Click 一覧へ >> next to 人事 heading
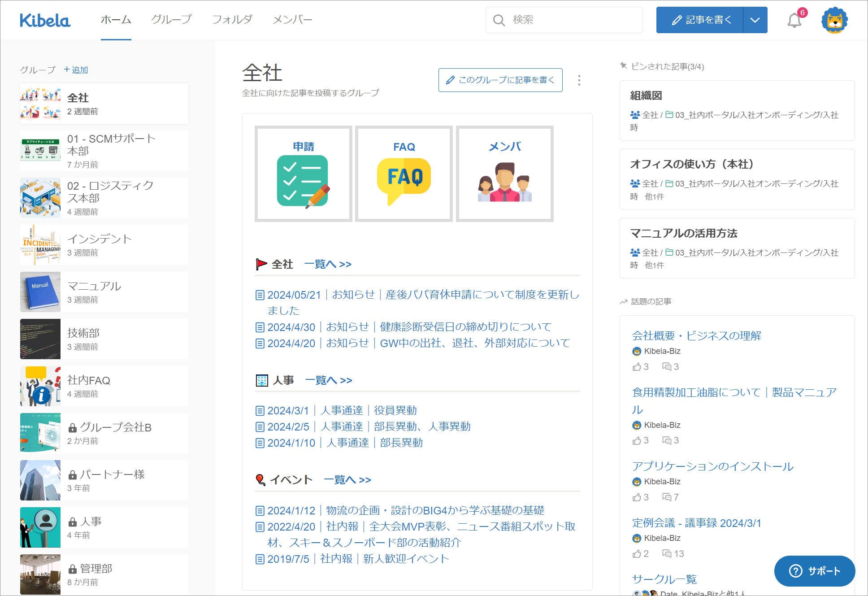The width and height of the screenshot is (868, 596). click(329, 380)
